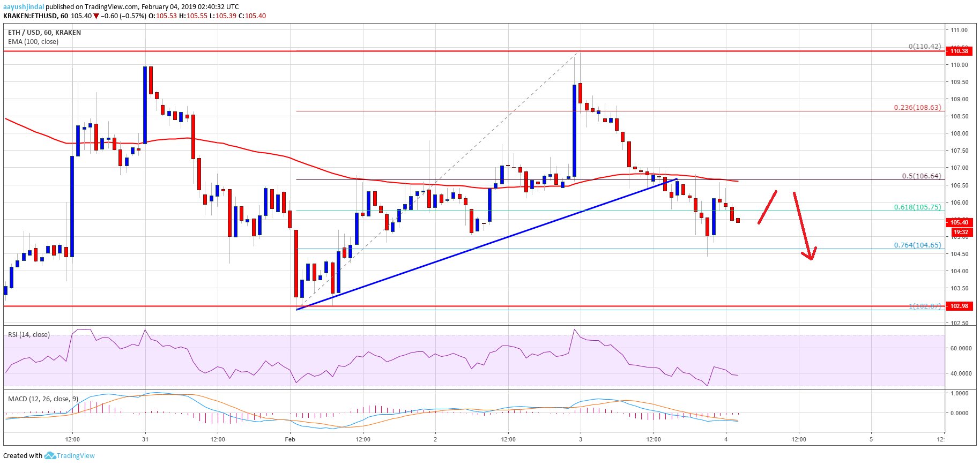This screenshot has height=465, width=980.
Task: Click the L:105.39 low value in header
Action: pos(222,16)
